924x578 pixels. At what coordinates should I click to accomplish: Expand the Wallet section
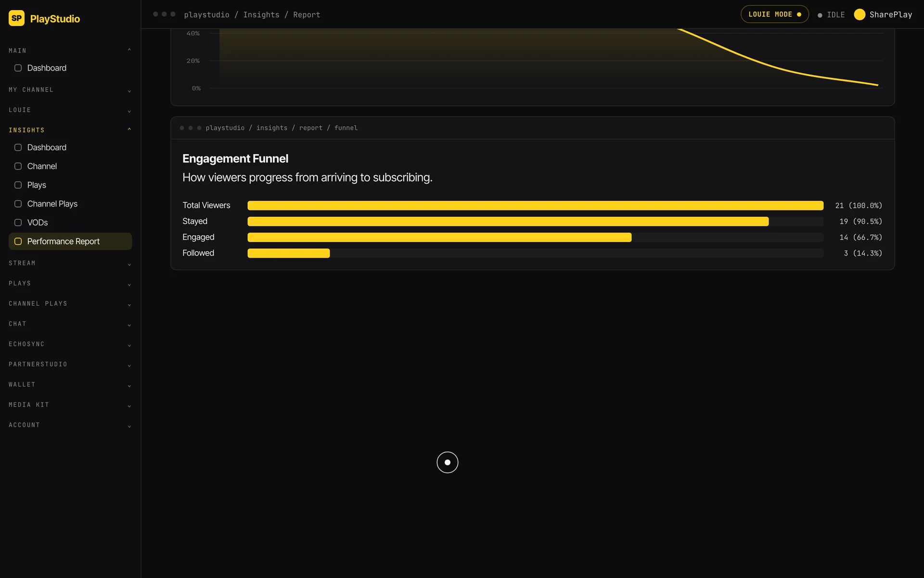coord(70,385)
